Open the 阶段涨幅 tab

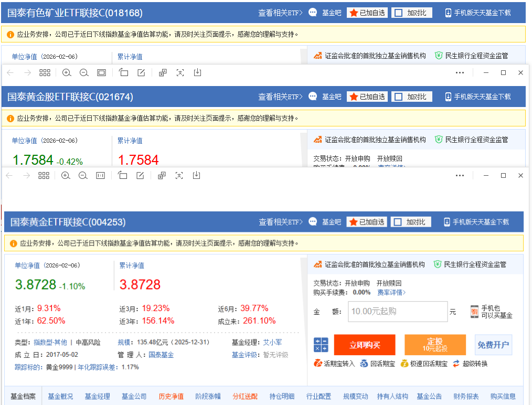click(x=208, y=396)
